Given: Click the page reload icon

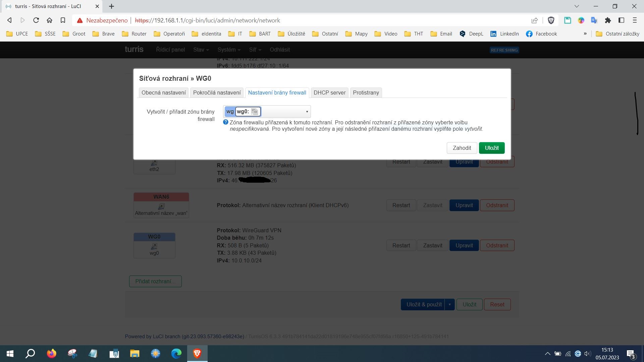Looking at the screenshot, I should tap(36, 20).
